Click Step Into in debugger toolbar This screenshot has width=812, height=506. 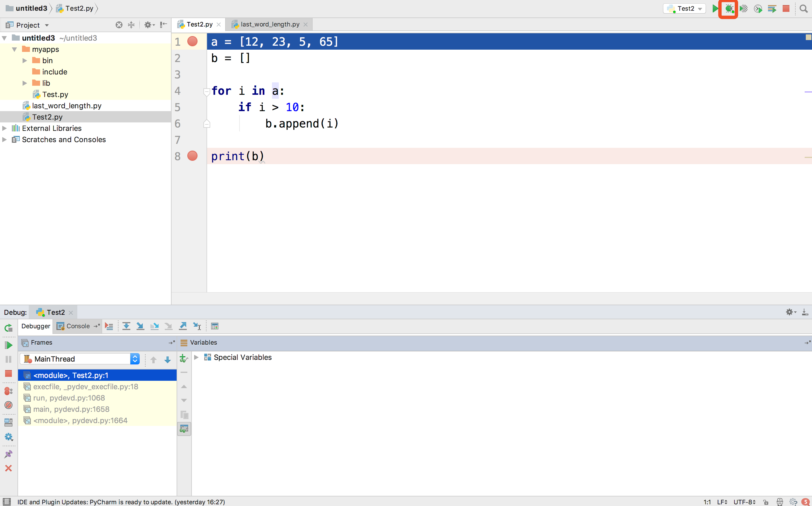140,326
